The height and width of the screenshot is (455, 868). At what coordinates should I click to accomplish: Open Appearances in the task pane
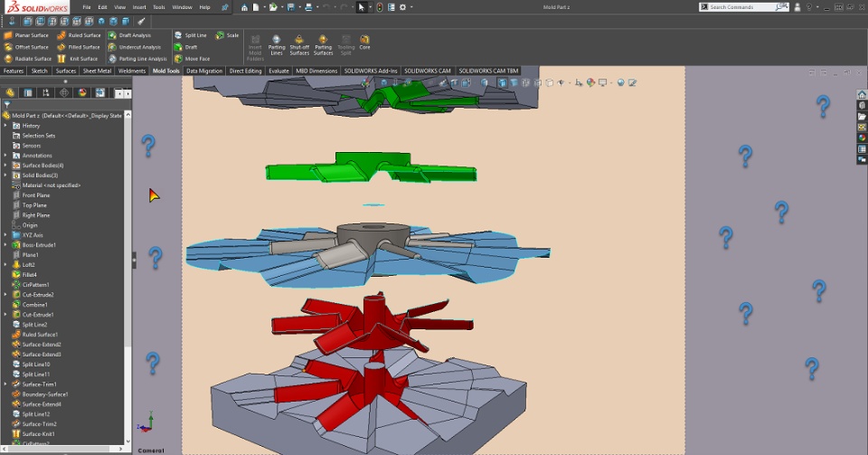point(863,138)
